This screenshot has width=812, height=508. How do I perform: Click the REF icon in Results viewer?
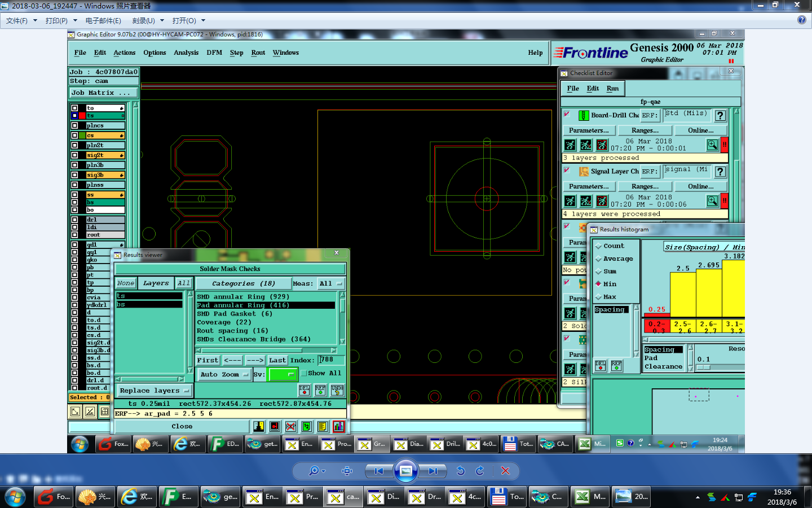(x=320, y=390)
